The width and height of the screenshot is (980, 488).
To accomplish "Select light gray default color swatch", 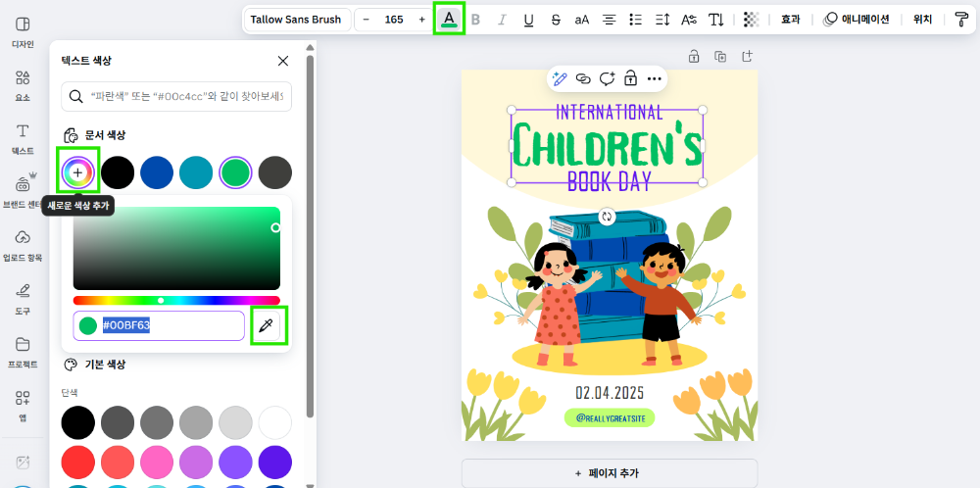I will point(235,422).
